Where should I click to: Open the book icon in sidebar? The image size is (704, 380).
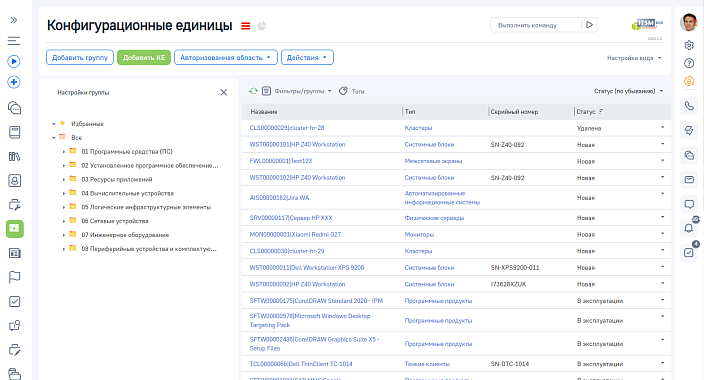pos(14,132)
